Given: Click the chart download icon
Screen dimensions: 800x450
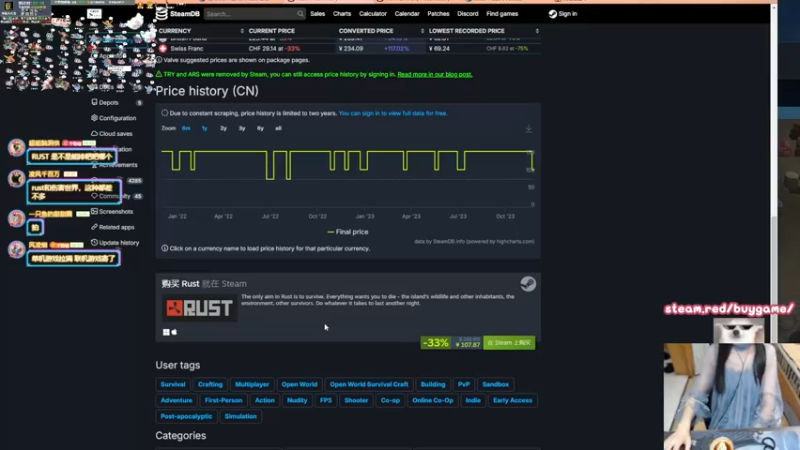Looking at the screenshot, I should click(529, 129).
